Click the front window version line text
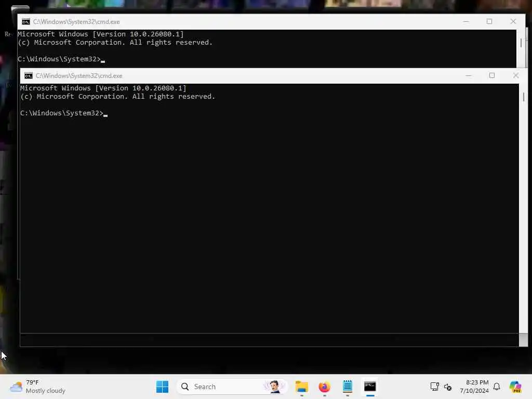This screenshot has height=399, width=532. click(103, 88)
